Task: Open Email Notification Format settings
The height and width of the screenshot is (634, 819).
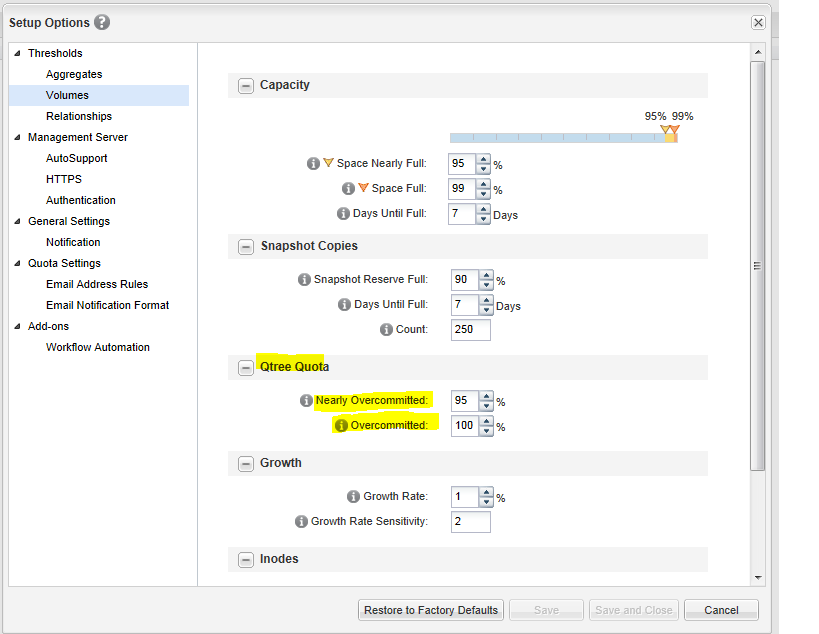Action: pos(107,305)
